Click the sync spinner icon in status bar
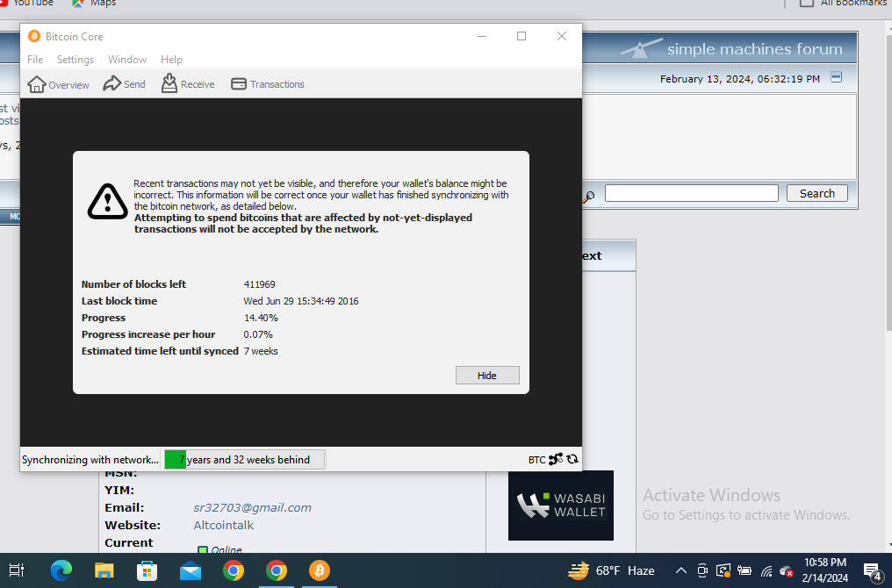Screen dimensions: 892x588 [x=572, y=459]
